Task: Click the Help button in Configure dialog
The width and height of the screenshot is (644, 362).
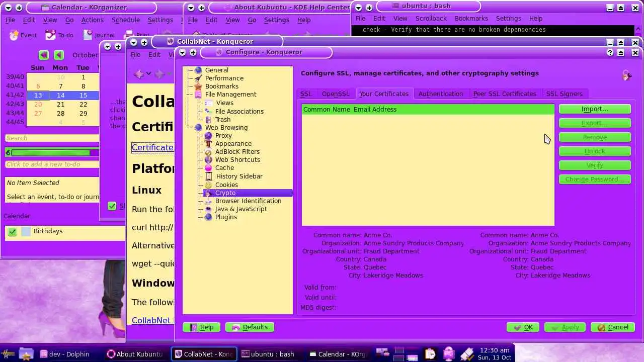Action: pyautogui.click(x=202, y=327)
